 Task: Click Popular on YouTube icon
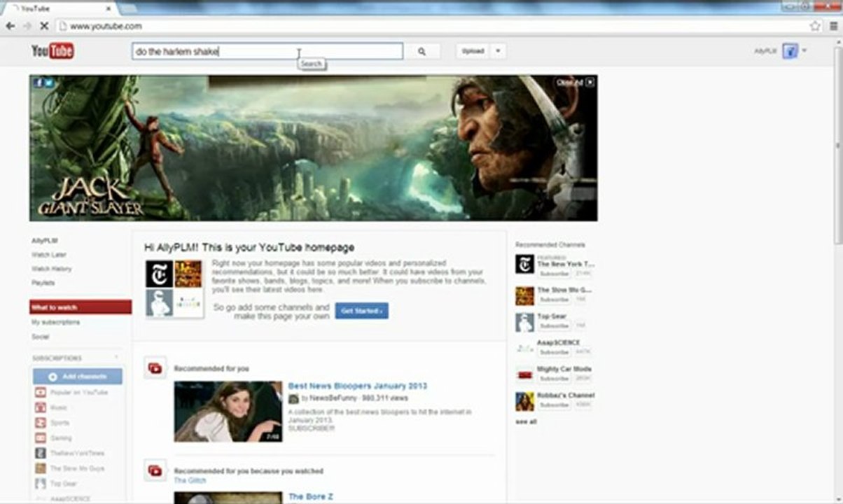pyautogui.click(x=41, y=393)
